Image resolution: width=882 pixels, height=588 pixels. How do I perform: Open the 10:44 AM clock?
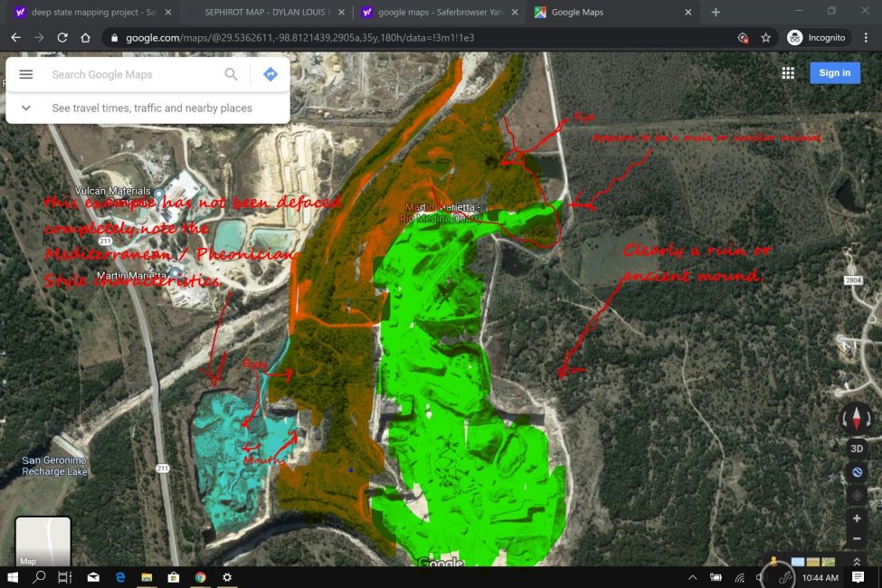820,577
